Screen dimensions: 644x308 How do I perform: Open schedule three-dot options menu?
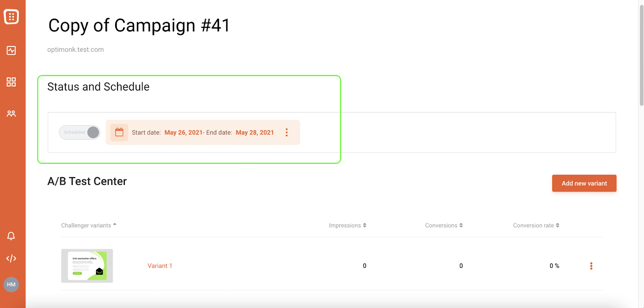click(x=287, y=132)
